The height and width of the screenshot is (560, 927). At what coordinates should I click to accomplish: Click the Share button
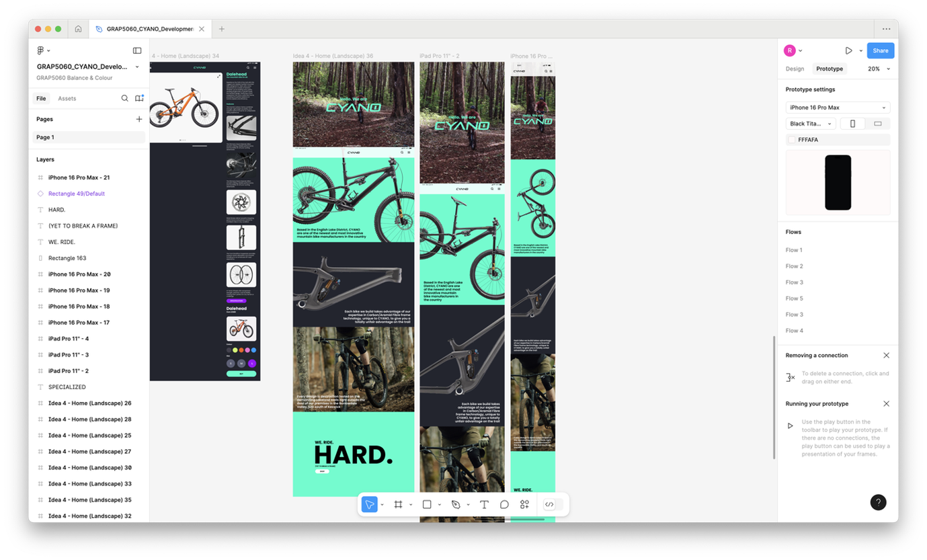point(881,50)
